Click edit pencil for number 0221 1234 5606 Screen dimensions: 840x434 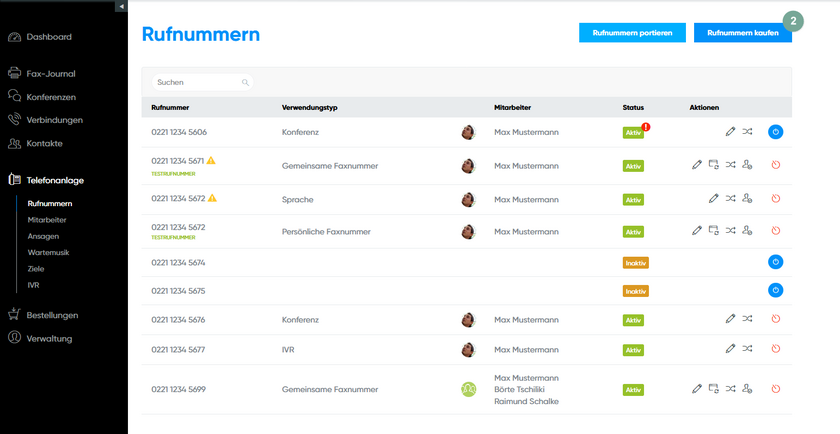pos(730,132)
